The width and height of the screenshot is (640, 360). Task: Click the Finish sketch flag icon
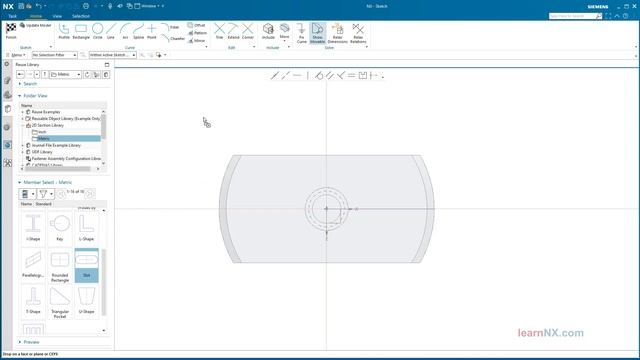(11, 28)
